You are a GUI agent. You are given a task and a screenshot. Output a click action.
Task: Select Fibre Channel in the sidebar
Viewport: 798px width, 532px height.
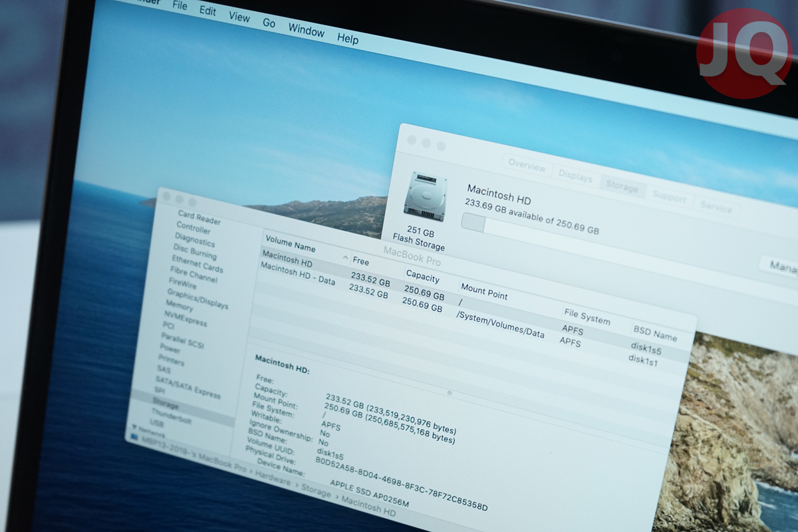pyautogui.click(x=194, y=274)
